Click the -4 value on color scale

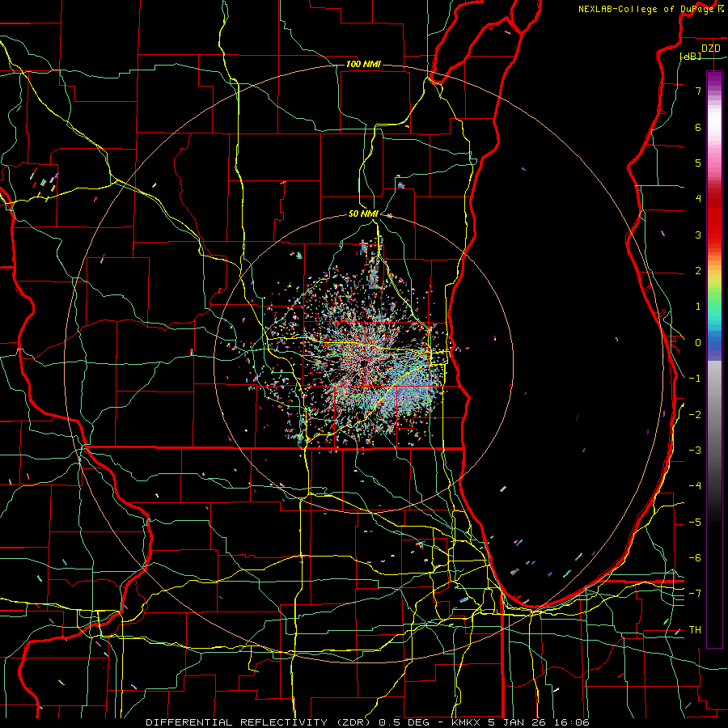pos(695,486)
